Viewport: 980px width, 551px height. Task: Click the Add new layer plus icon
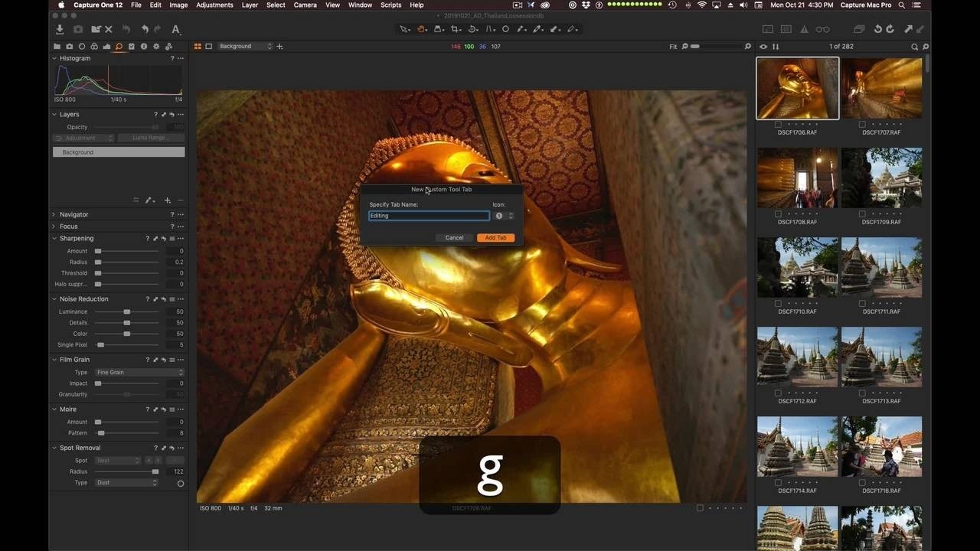168,201
